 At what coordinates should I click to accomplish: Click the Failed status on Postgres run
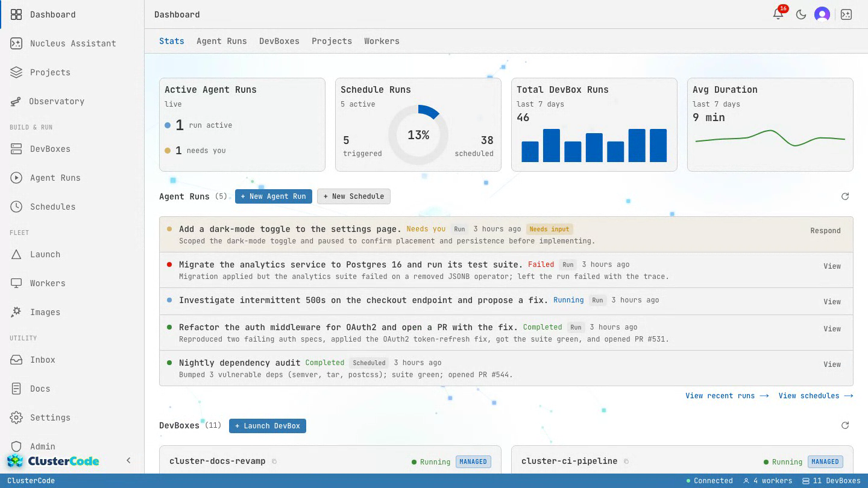coord(541,264)
